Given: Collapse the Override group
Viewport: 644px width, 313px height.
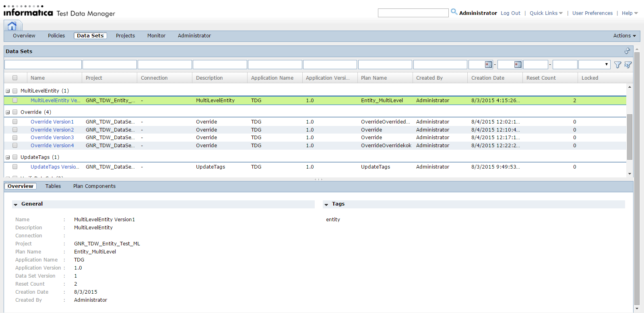Looking at the screenshot, I should pyautogui.click(x=8, y=112).
